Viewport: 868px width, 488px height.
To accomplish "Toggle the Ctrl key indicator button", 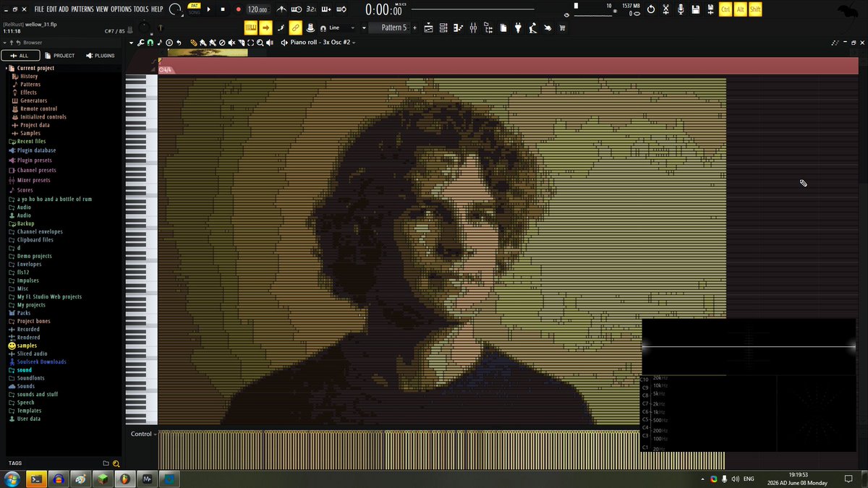I will tap(726, 9).
